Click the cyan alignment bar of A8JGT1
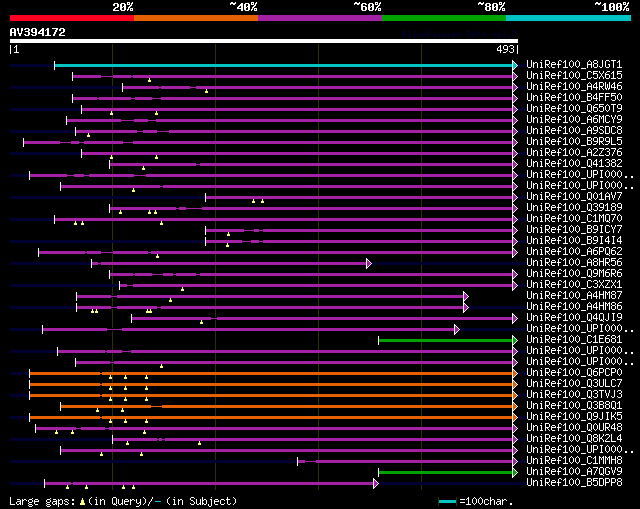The image size is (640, 509). pyautogui.click(x=284, y=65)
